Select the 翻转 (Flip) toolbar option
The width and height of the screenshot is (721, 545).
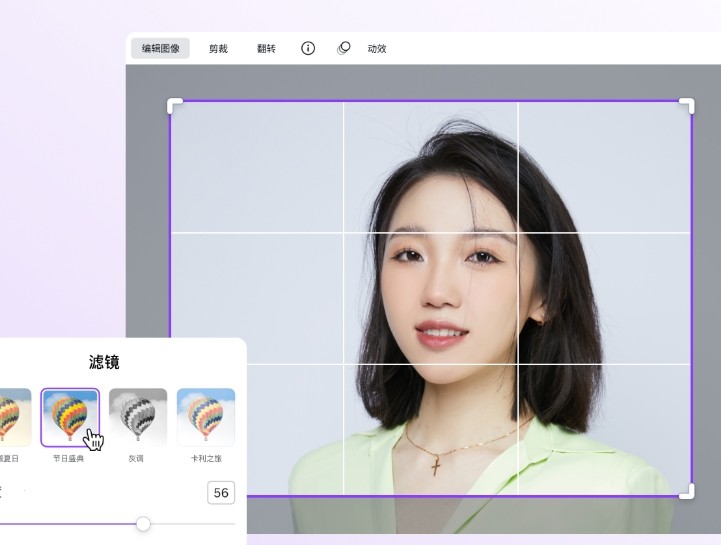(x=266, y=48)
